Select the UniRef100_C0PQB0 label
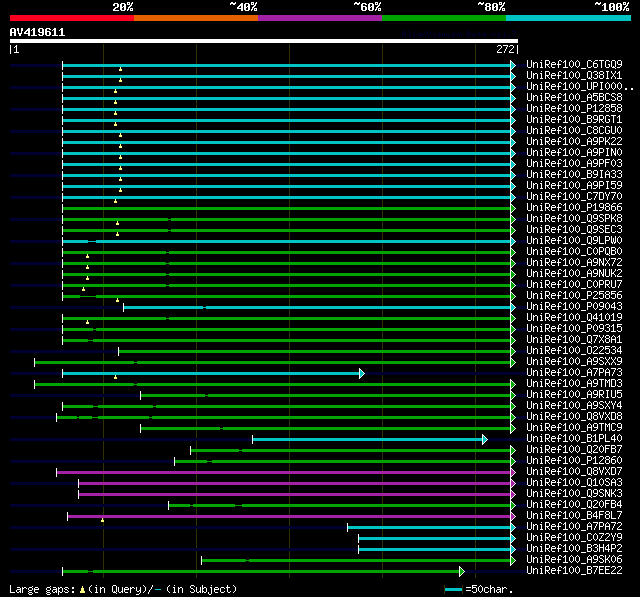Viewport: 640px width, 597px height. 574,252
